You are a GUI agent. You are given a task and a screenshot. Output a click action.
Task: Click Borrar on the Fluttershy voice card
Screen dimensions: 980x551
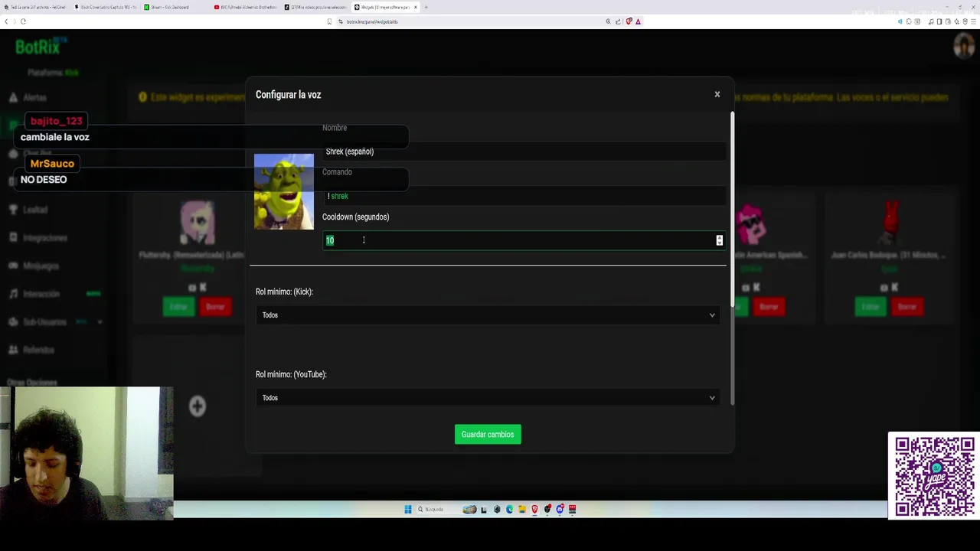tap(215, 307)
